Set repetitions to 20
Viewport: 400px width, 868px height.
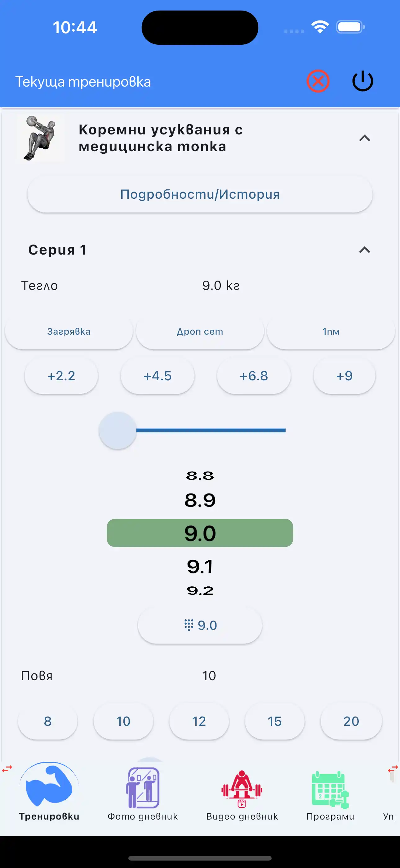(351, 721)
